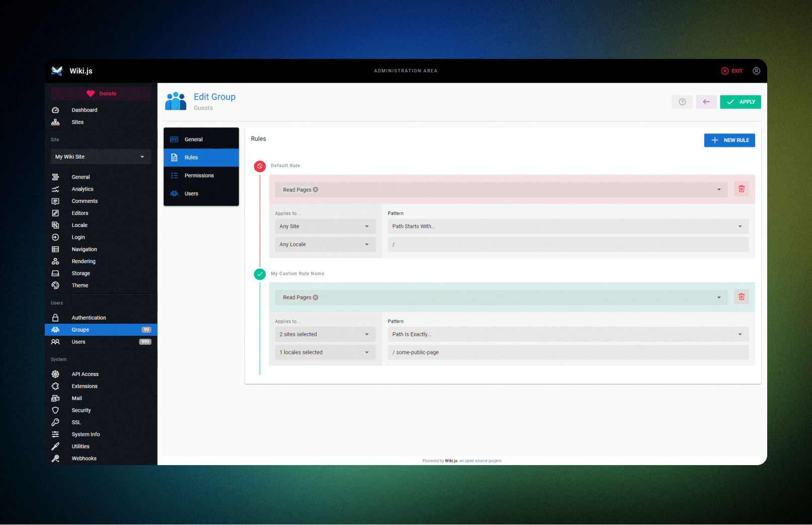The width and height of the screenshot is (812, 525).
Task: Switch to the Permissions tab
Action: point(201,176)
